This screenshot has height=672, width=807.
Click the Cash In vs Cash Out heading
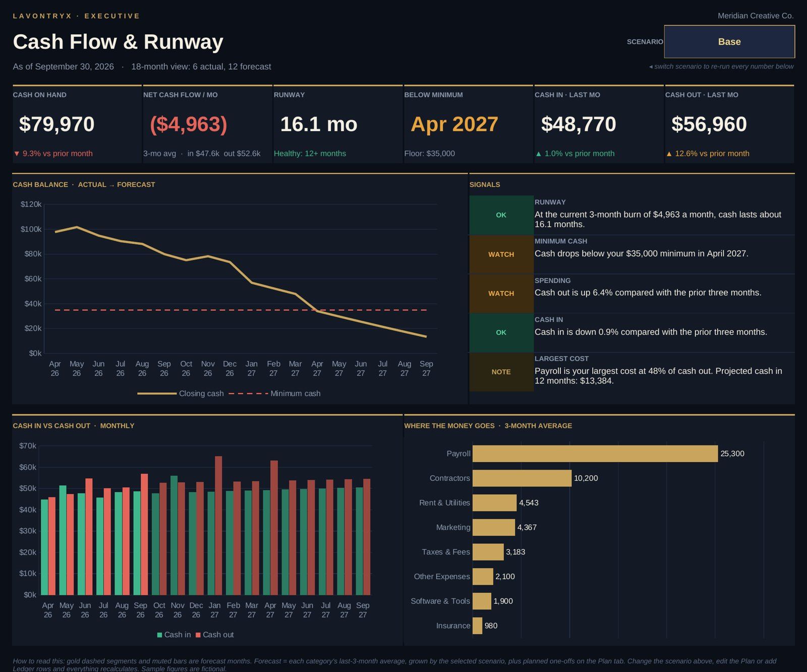pos(74,426)
